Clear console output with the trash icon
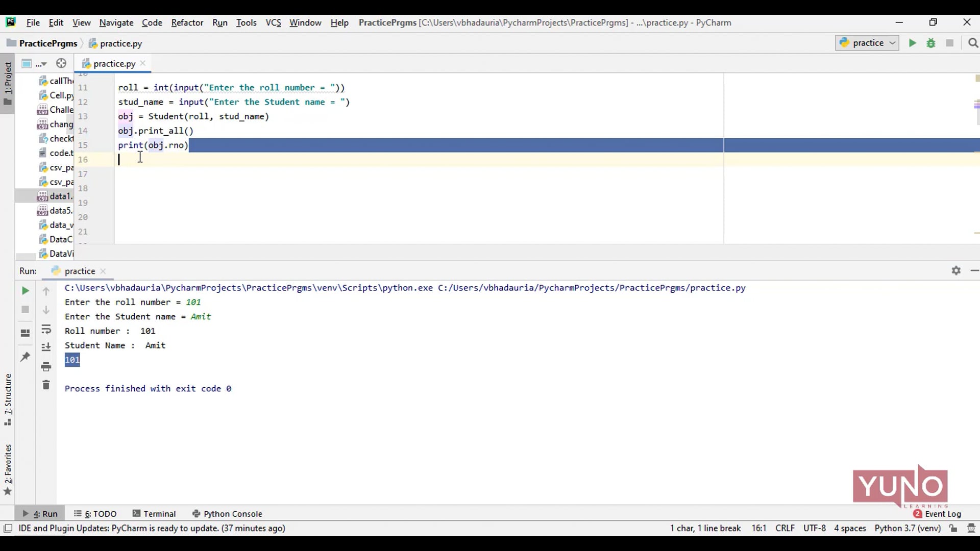The width and height of the screenshot is (980, 551). click(46, 385)
